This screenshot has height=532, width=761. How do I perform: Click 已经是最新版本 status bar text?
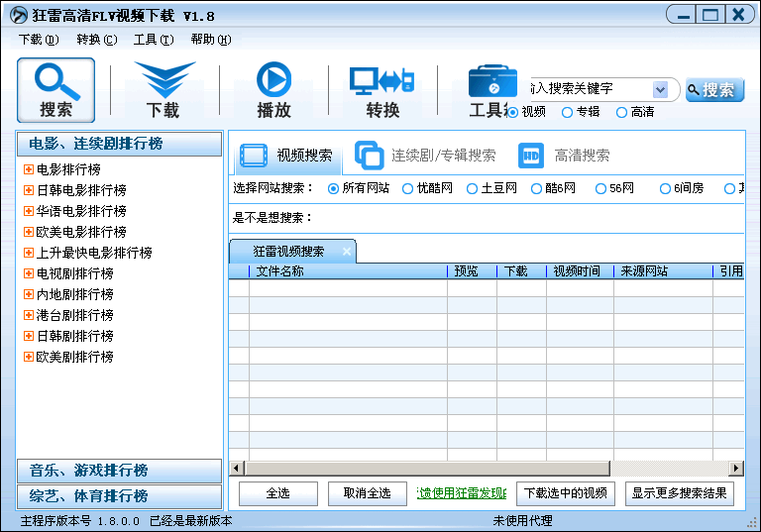coord(190,521)
